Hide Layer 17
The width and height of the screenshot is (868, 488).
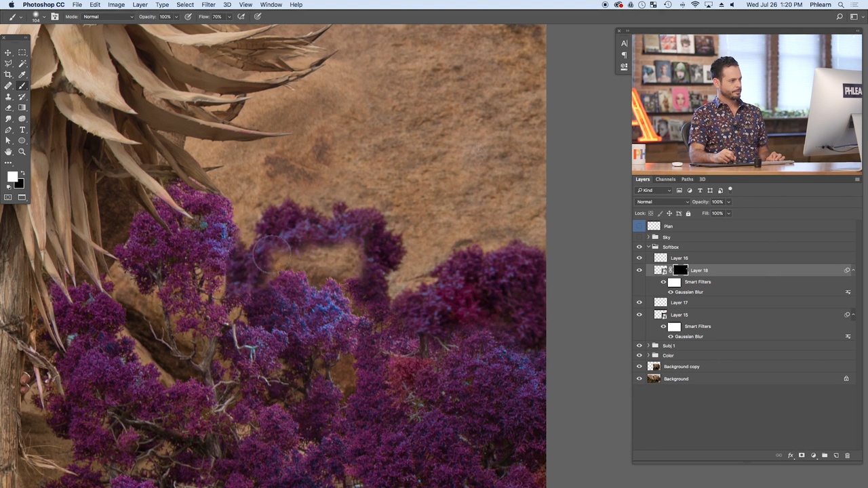(x=639, y=302)
